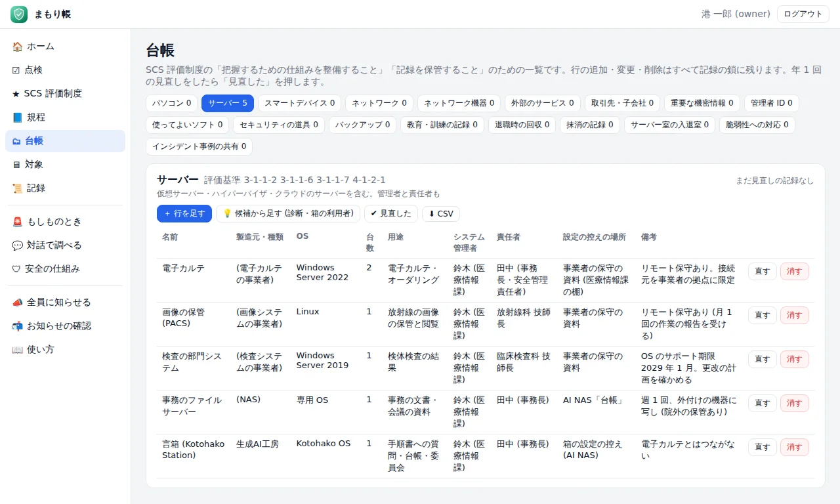Open the 重要な機密情報 0 tab
This screenshot has height=504, width=840.
[x=702, y=103]
